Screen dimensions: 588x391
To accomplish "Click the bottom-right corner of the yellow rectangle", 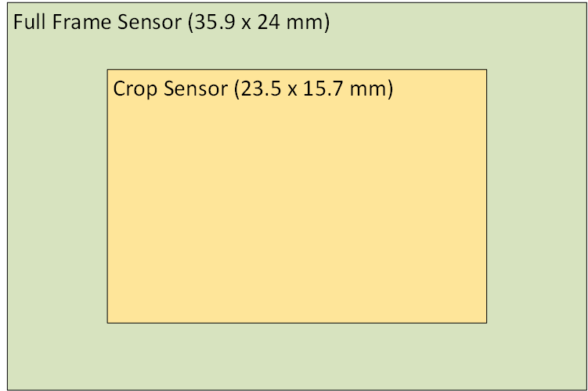I will [x=486, y=322].
